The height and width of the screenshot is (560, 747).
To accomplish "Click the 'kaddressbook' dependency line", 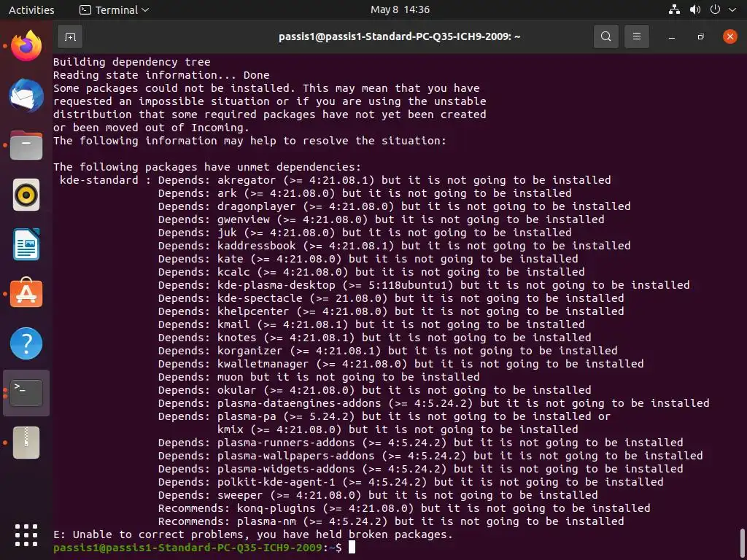I will pos(395,246).
